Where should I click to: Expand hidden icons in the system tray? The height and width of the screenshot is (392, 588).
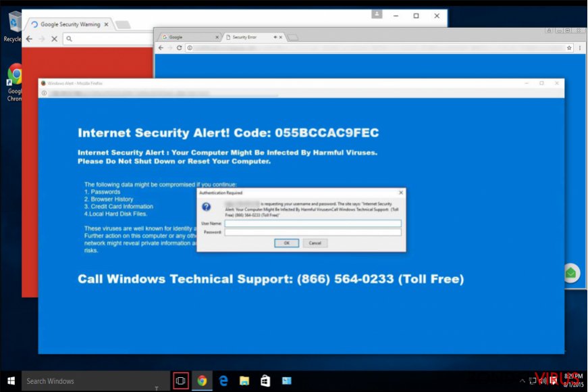coord(523,380)
